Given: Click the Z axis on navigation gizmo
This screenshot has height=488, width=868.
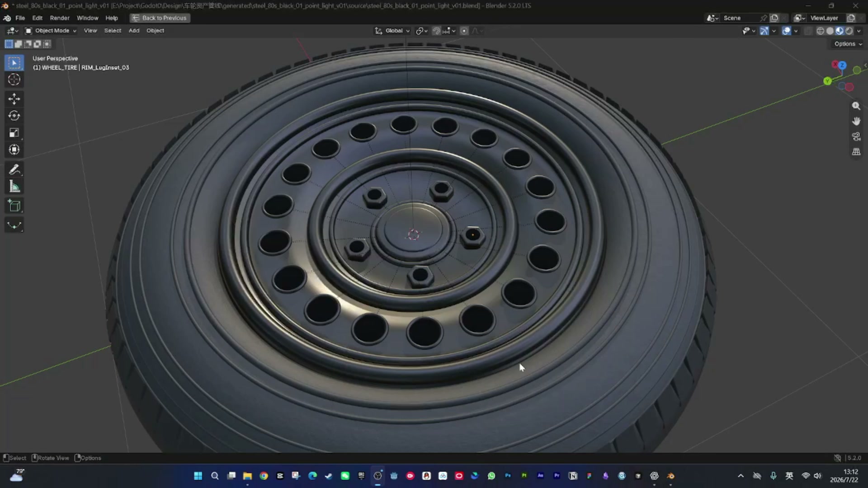Looking at the screenshot, I should [842, 65].
